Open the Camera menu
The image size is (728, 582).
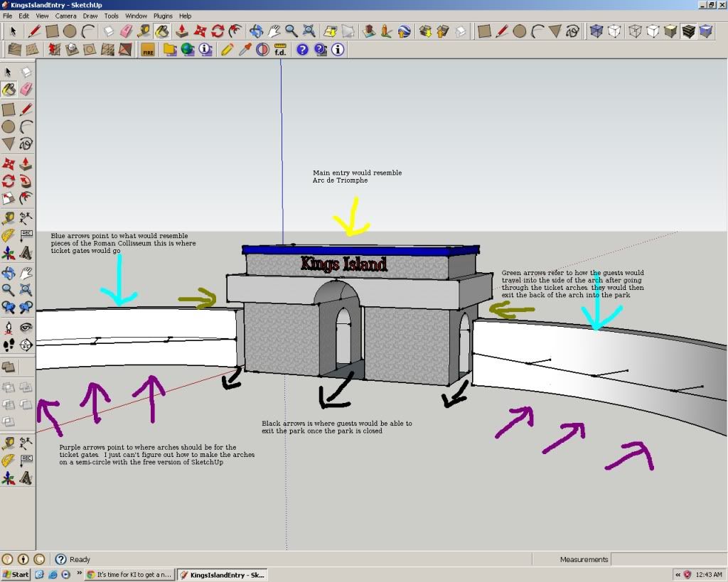(x=65, y=16)
